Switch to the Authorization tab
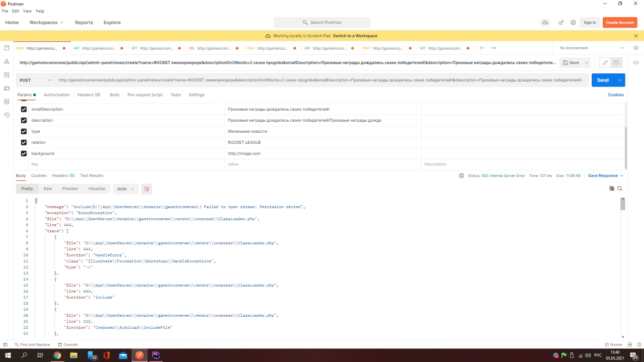 57,95
